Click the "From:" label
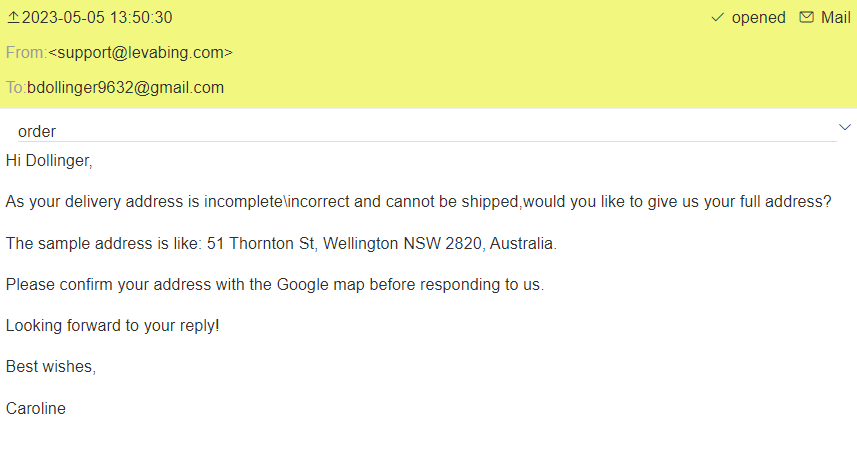This screenshot has height=464, width=857. coord(26,52)
